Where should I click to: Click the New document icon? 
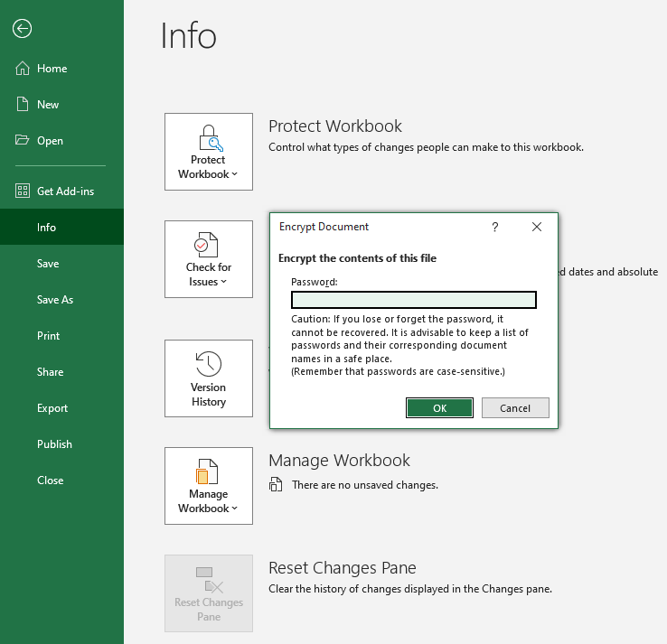click(23, 105)
